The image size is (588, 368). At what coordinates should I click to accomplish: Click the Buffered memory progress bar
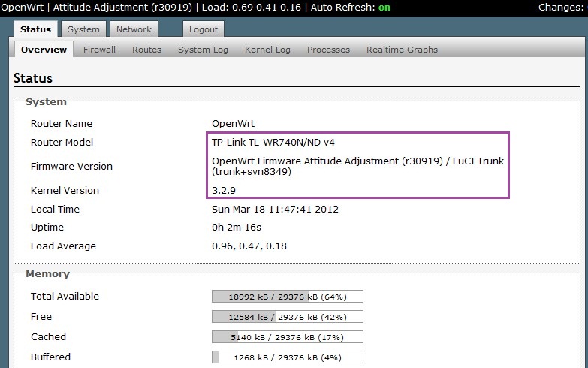pos(288,357)
